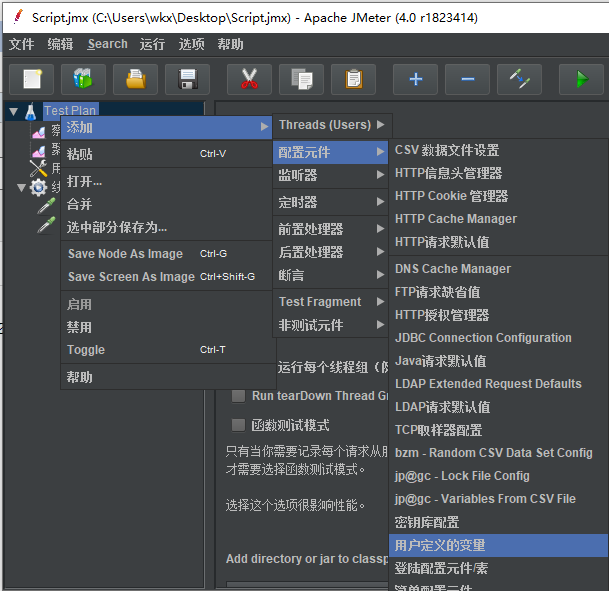Click the Expand All plus icon
609x591 pixels.
[415, 79]
